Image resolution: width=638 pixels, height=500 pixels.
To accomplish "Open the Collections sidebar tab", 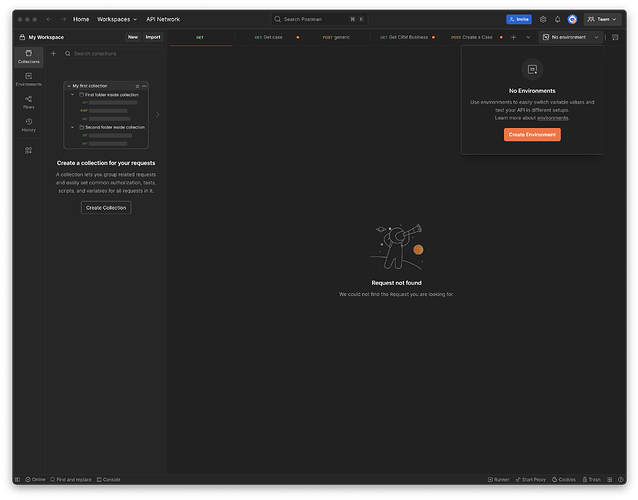I will [x=28, y=57].
